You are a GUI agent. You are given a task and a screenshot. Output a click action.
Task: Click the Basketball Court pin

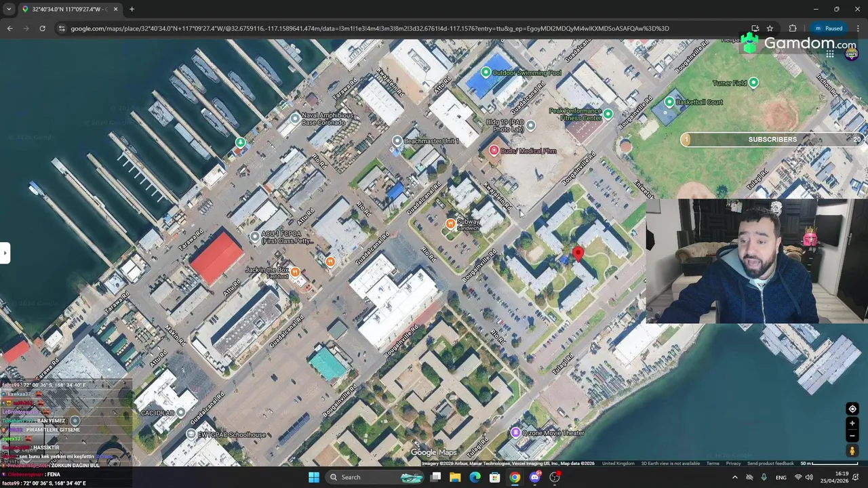(x=669, y=102)
